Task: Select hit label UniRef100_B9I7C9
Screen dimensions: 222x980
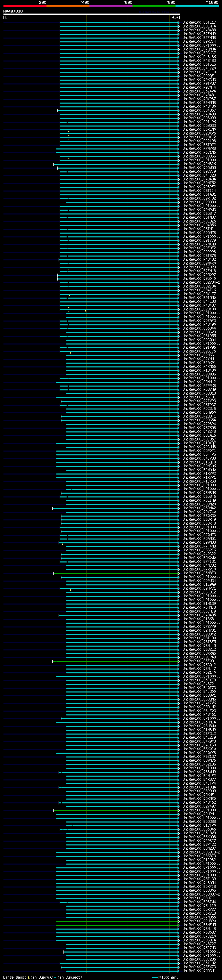Action: pyautogui.click(x=199, y=241)
